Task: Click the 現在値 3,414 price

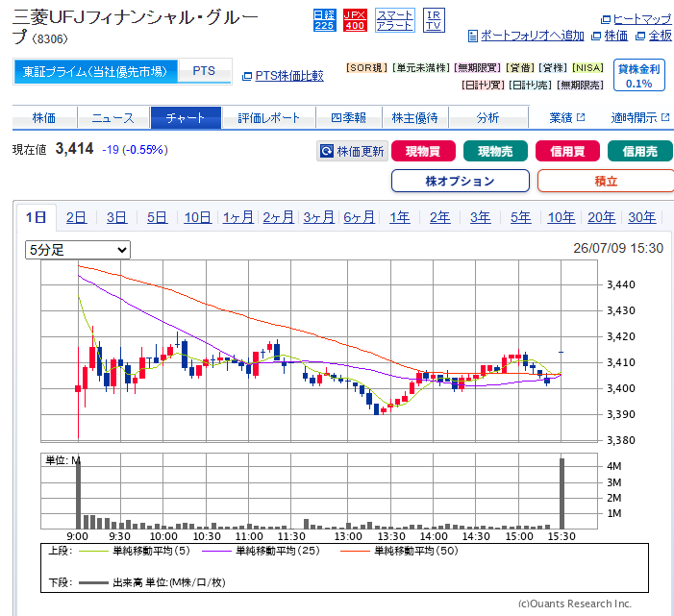Action: click(74, 149)
